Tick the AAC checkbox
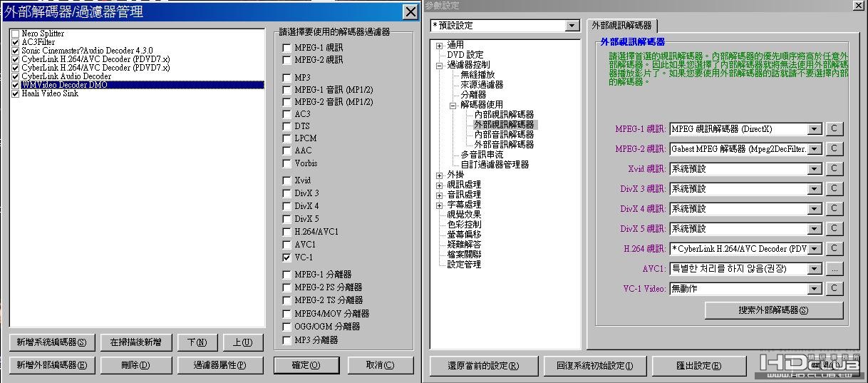The image size is (868, 383). [x=286, y=150]
